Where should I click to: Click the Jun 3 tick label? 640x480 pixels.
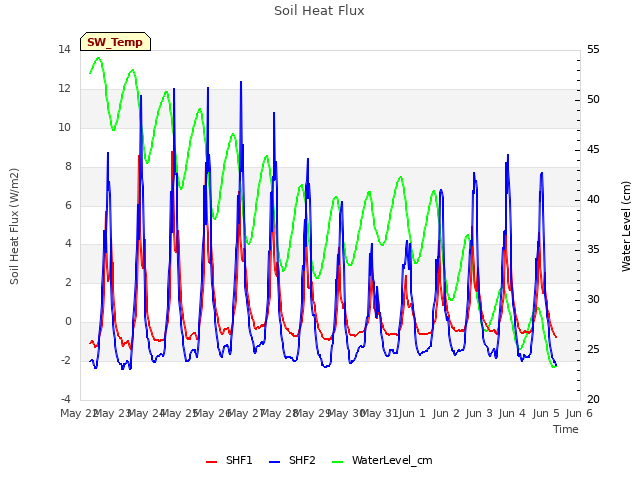pos(479,413)
